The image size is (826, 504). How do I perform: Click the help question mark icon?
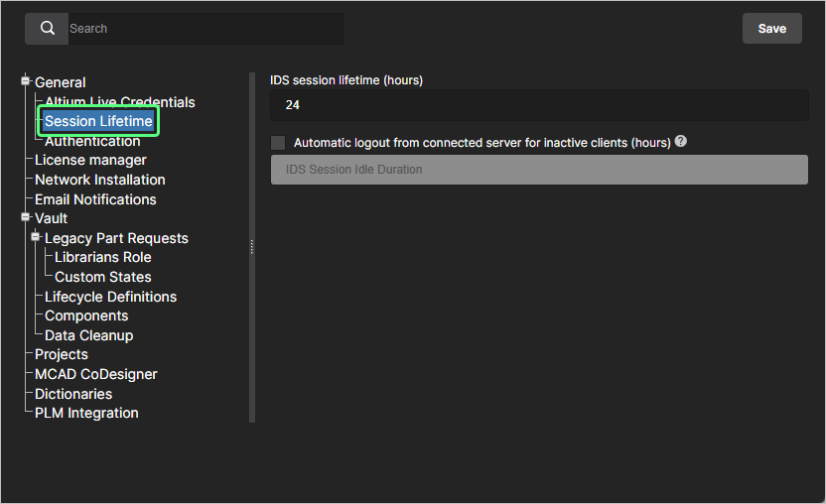coord(681,142)
